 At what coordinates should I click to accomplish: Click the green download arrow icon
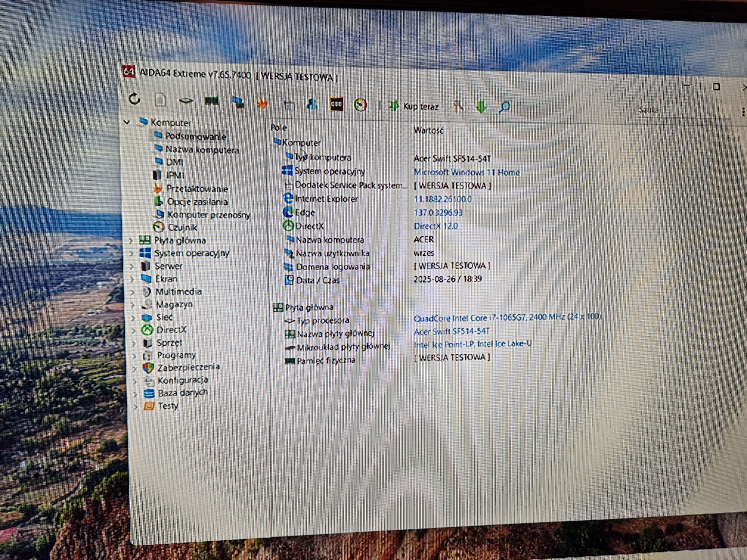coord(481,107)
